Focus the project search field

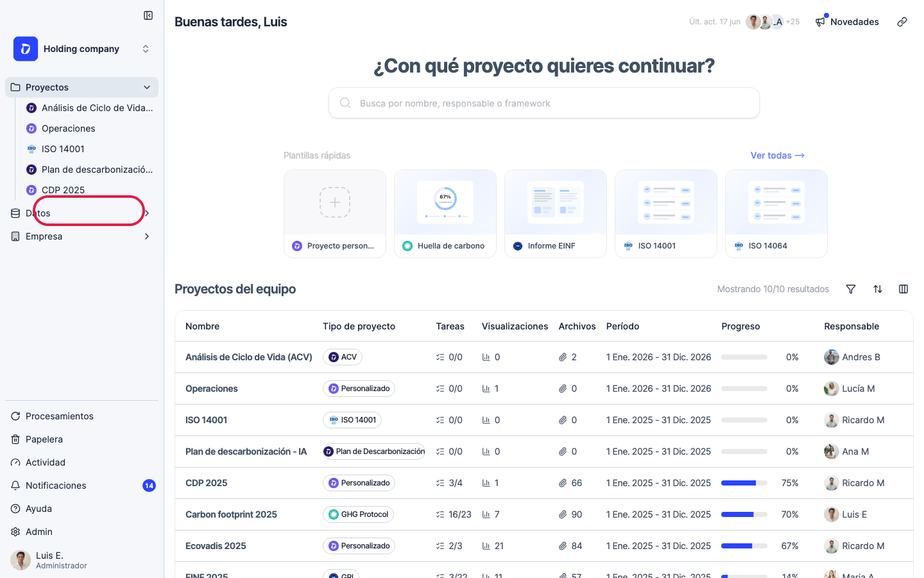[544, 103]
